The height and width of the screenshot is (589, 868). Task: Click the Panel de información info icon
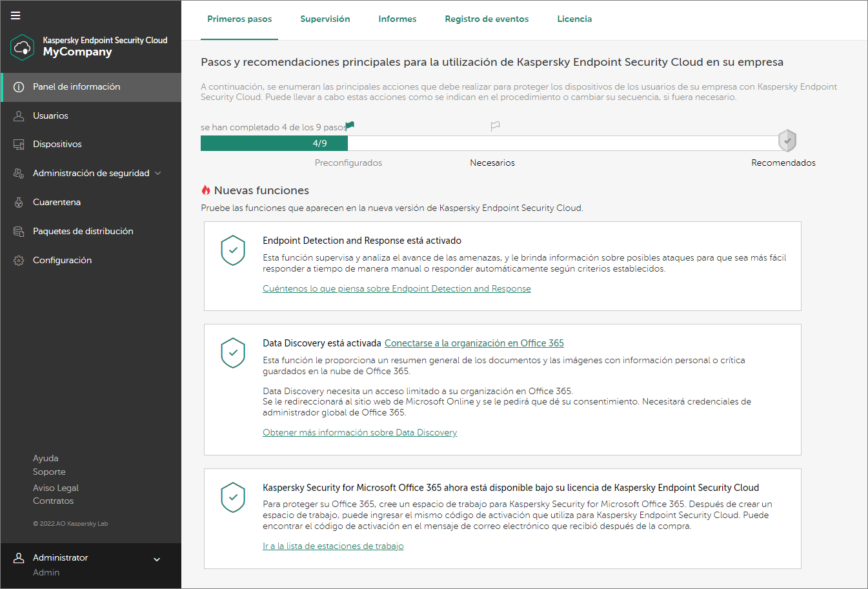(x=19, y=87)
